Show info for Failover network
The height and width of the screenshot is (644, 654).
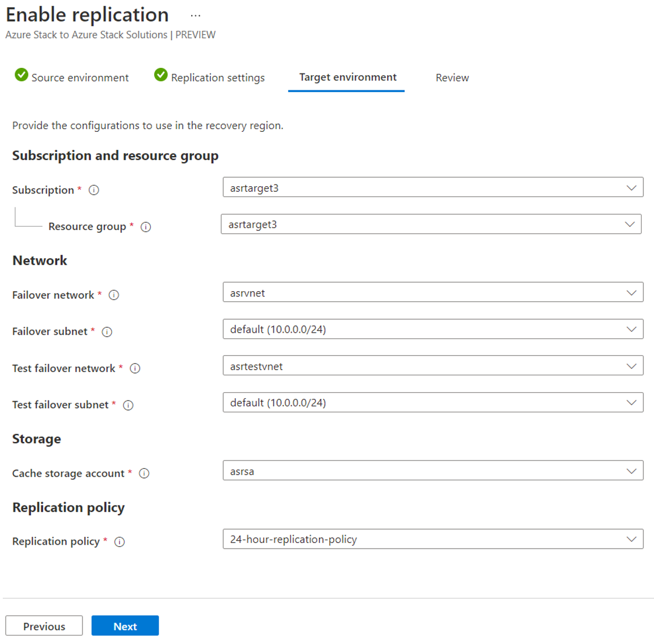pyautogui.click(x=114, y=295)
